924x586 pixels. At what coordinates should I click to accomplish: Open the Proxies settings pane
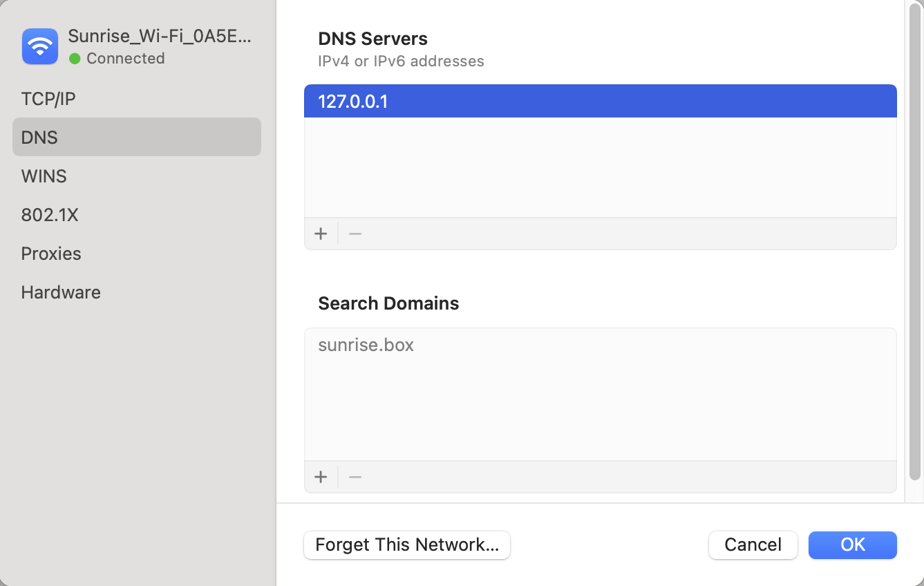tap(51, 254)
